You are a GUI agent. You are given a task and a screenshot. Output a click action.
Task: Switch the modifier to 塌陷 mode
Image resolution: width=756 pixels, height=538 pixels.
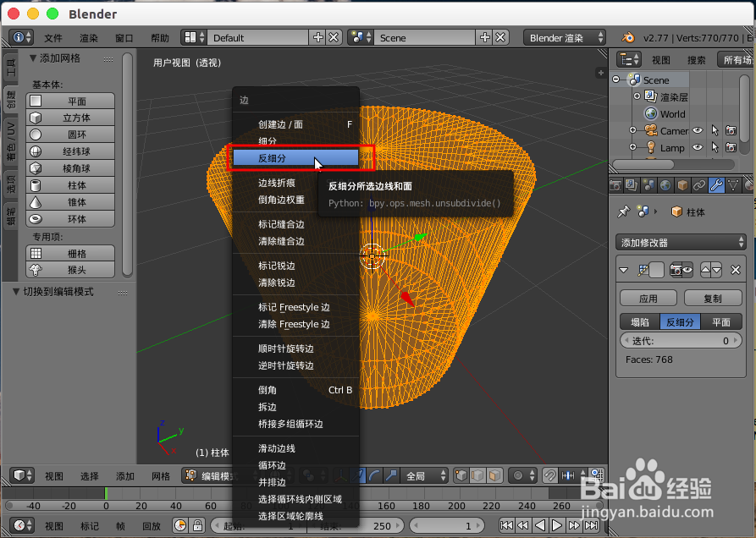[639, 321]
